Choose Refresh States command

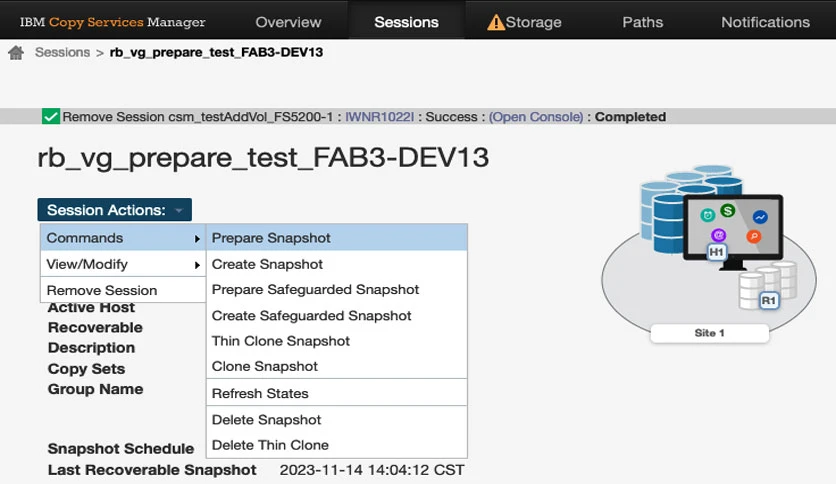tap(337, 393)
